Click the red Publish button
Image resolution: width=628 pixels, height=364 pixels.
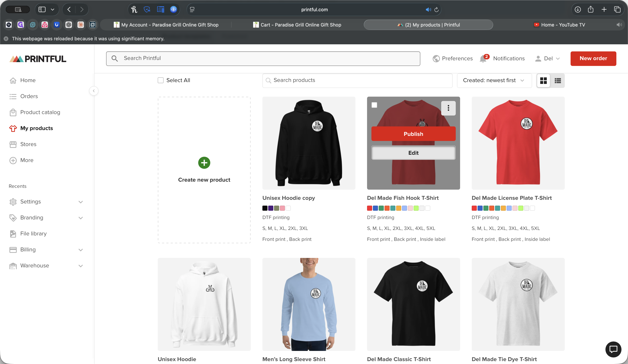(413, 134)
